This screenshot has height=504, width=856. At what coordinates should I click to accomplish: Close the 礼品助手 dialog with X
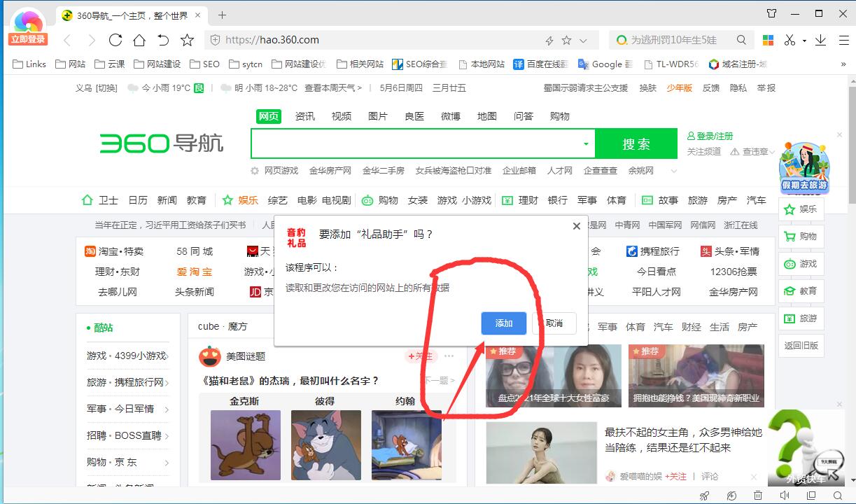(576, 226)
